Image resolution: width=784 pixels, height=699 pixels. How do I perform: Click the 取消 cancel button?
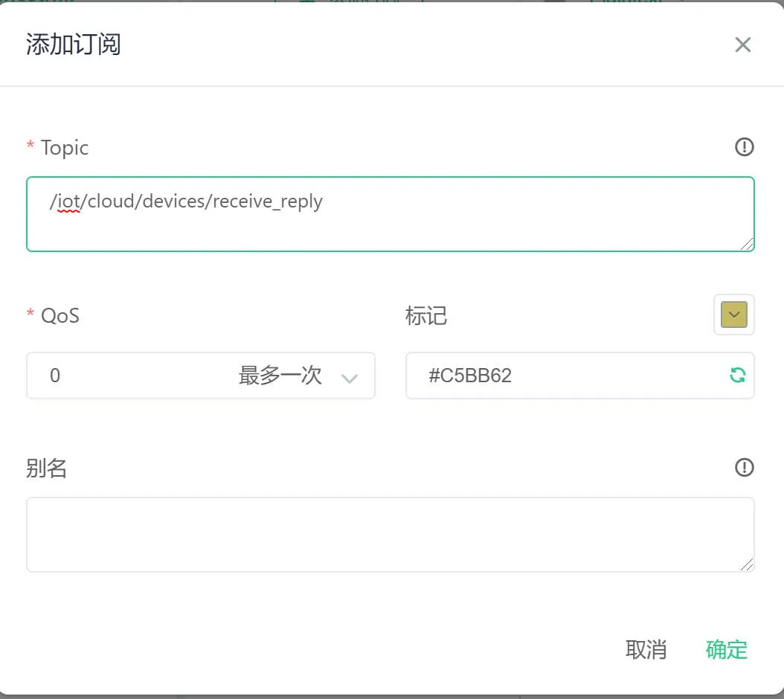click(646, 649)
